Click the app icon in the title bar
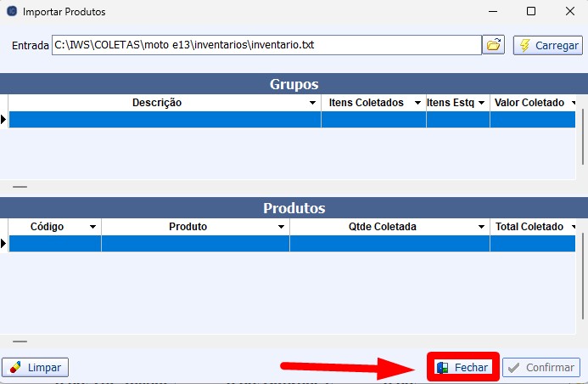This screenshot has height=384, width=588. point(11,12)
